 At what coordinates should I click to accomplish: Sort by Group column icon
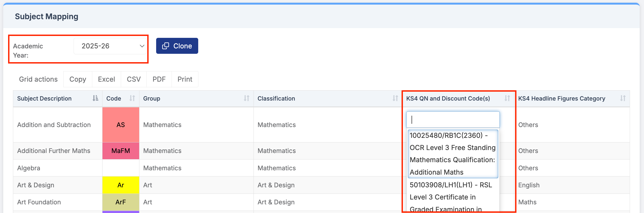[246, 98]
